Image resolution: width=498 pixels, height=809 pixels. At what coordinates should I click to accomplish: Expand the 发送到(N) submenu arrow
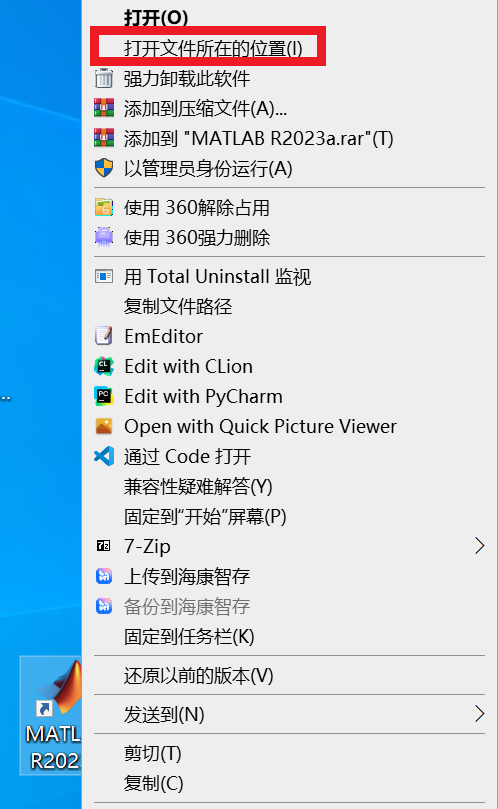click(x=479, y=714)
